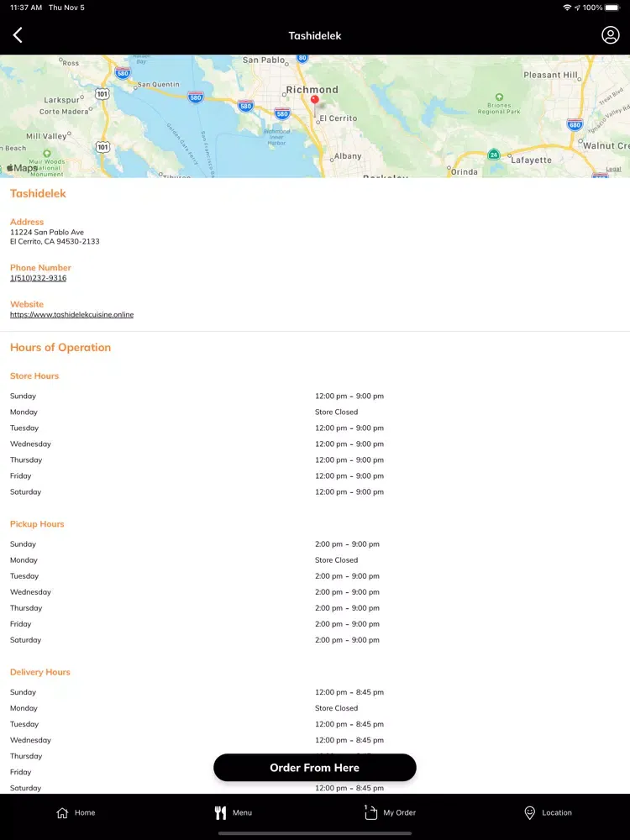This screenshot has width=630, height=840.
Task: Open the Menu tab
Action: click(233, 812)
